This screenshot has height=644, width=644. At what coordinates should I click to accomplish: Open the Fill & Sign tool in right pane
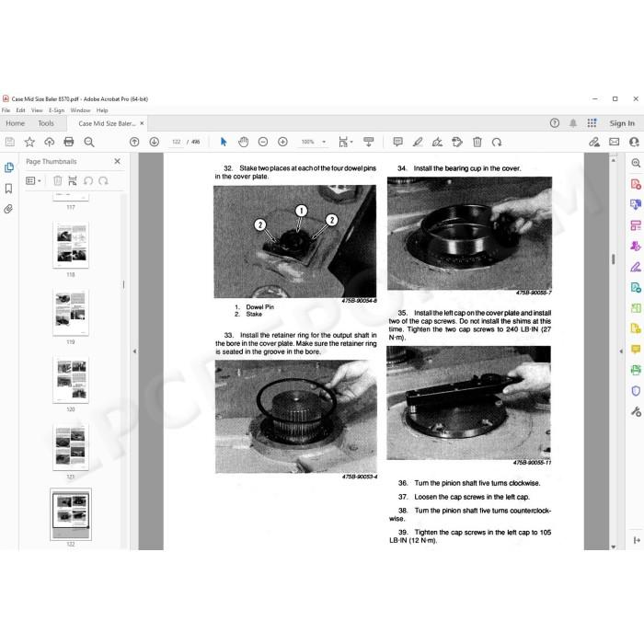[636, 267]
